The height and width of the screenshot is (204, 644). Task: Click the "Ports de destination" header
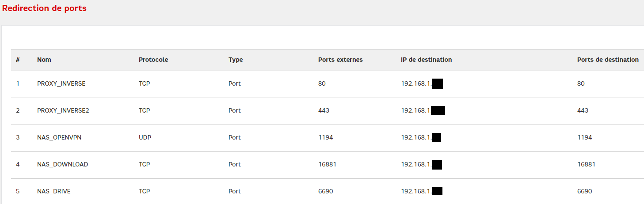[x=608, y=60]
